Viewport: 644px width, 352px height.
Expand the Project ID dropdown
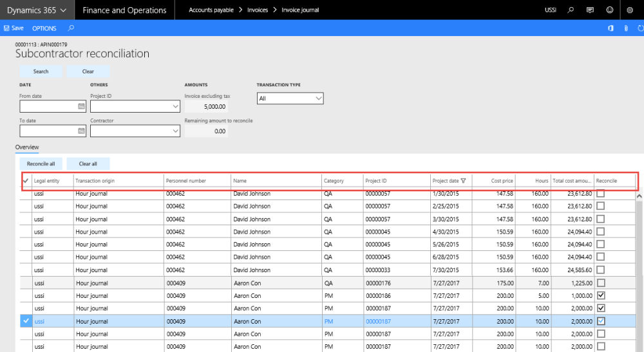click(x=176, y=106)
